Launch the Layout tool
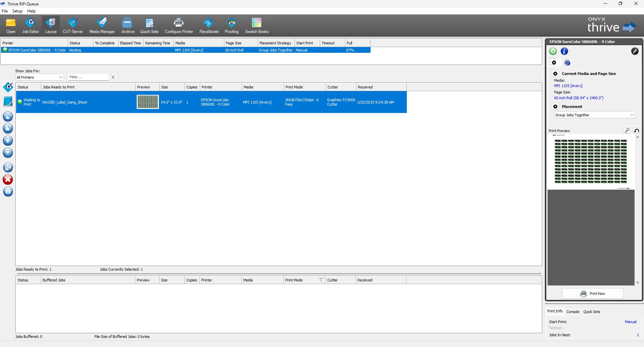644x347 pixels. (51, 26)
